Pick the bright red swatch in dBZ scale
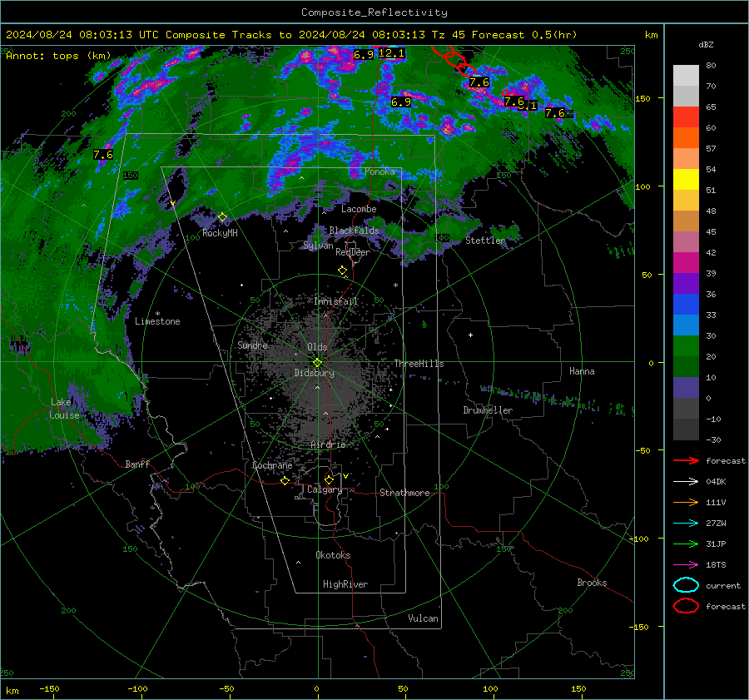This screenshot has height=700, width=749. [x=686, y=117]
